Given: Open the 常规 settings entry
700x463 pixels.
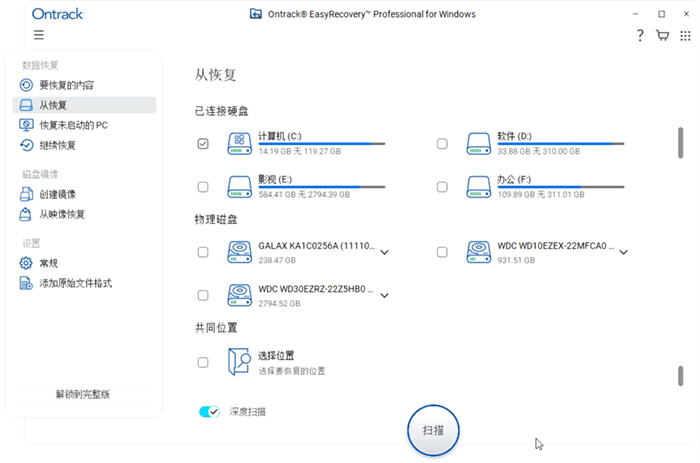Looking at the screenshot, I should click(84, 263).
